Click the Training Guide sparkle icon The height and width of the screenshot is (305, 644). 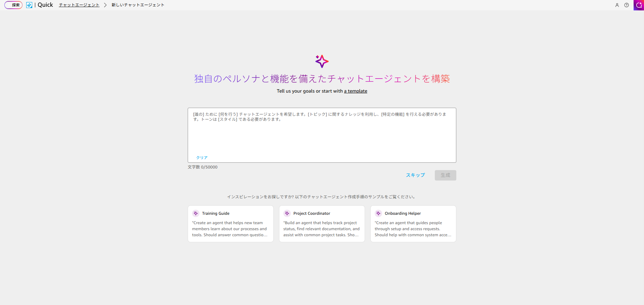pos(196,213)
